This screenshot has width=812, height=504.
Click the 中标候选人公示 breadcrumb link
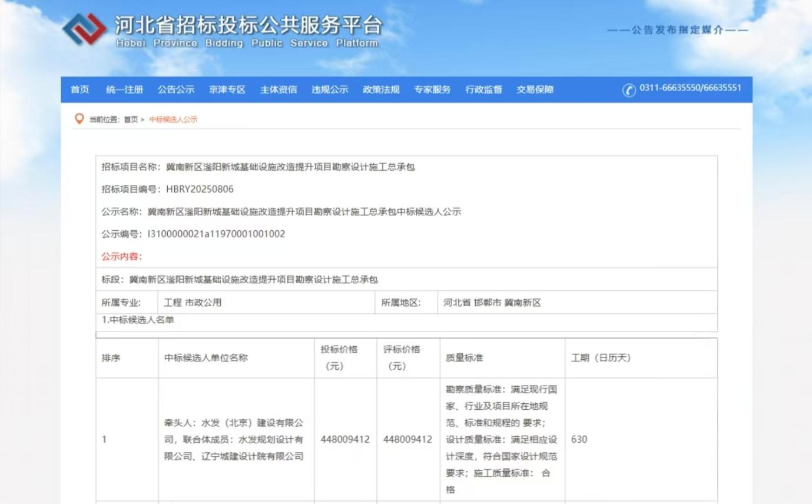point(173,118)
